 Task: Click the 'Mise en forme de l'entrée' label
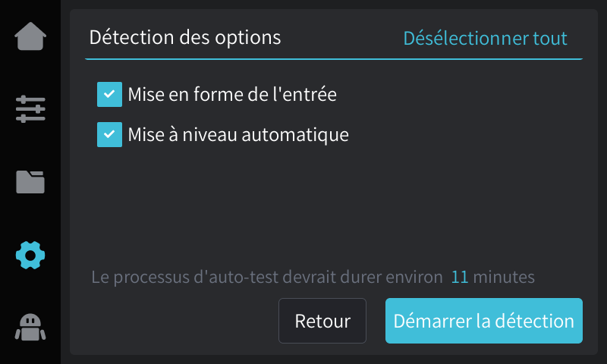coord(232,95)
